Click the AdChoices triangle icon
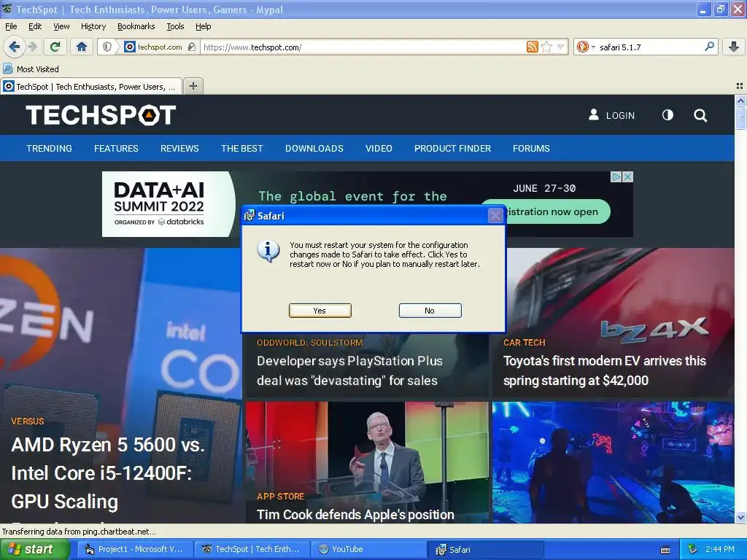 [616, 176]
